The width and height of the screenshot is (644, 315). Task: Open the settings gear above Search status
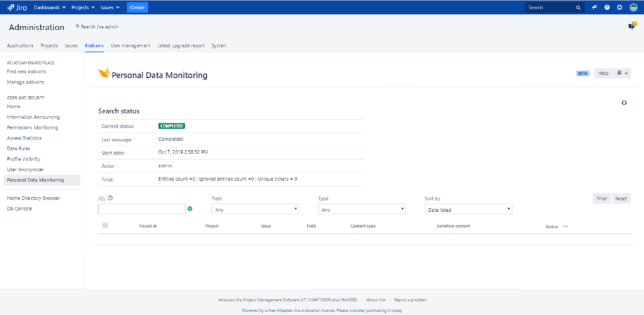[x=624, y=102]
